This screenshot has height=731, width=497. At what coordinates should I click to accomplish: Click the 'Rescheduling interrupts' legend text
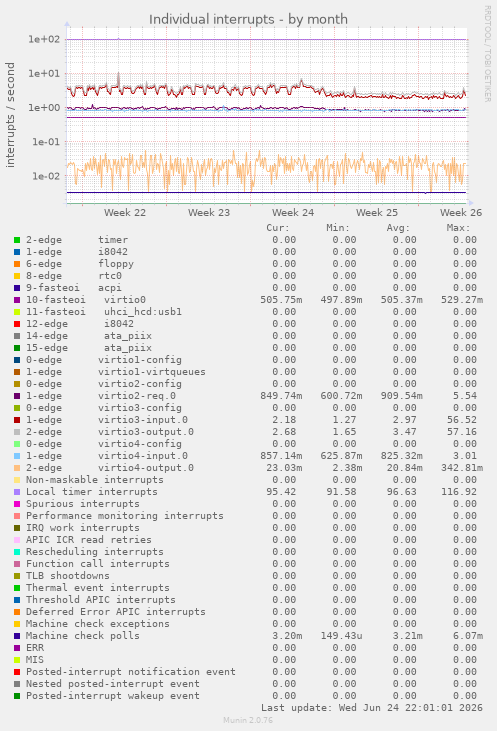pos(95,552)
